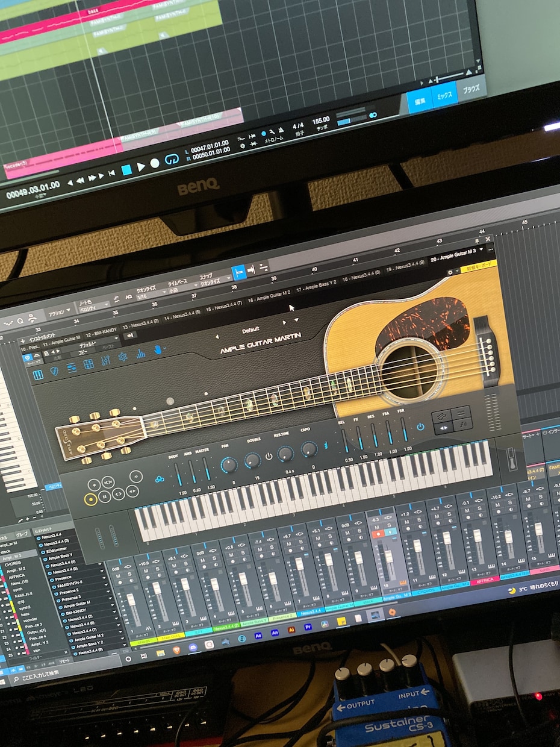Click the 4/4 time signature field
Screen dimensions: 560x747
tap(298, 127)
